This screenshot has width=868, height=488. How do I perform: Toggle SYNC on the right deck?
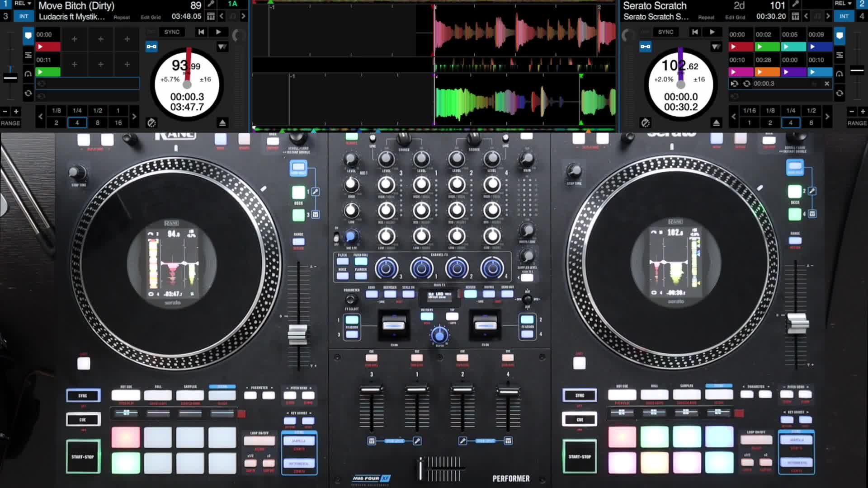coord(665,32)
